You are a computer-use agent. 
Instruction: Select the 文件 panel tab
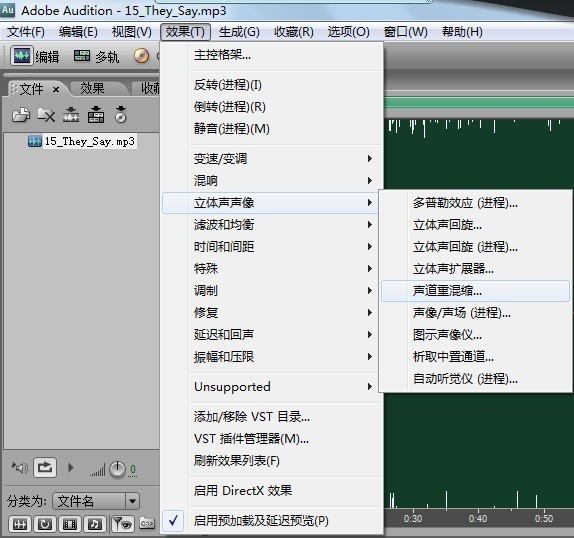31,89
